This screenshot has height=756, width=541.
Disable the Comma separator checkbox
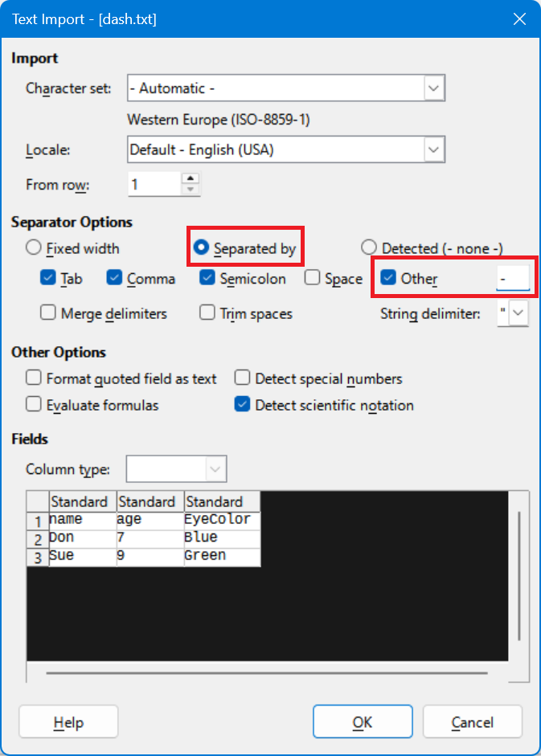click(114, 279)
